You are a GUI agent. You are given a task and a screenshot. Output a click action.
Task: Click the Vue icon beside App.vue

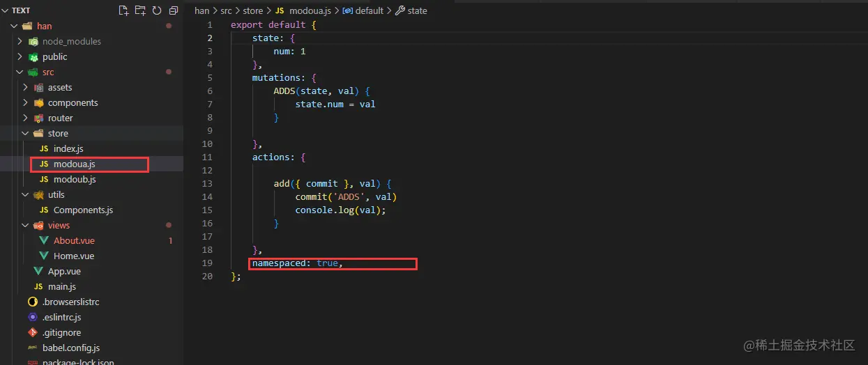pos(38,271)
